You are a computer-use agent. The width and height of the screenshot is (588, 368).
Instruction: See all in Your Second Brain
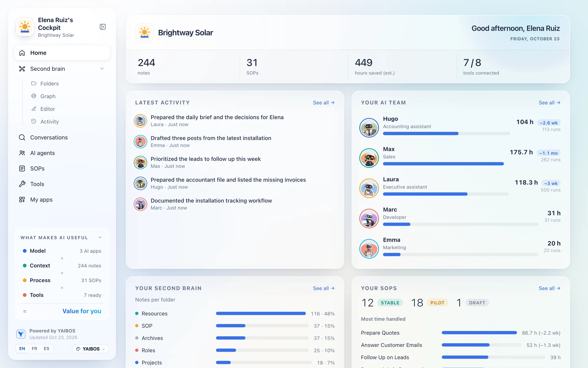[324, 288]
